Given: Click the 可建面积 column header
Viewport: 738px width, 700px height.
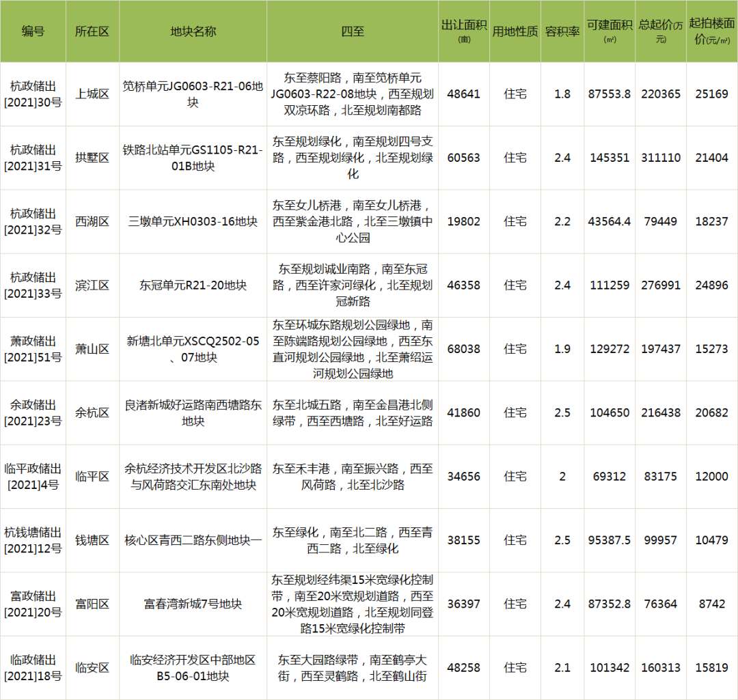Looking at the screenshot, I should click(x=610, y=31).
